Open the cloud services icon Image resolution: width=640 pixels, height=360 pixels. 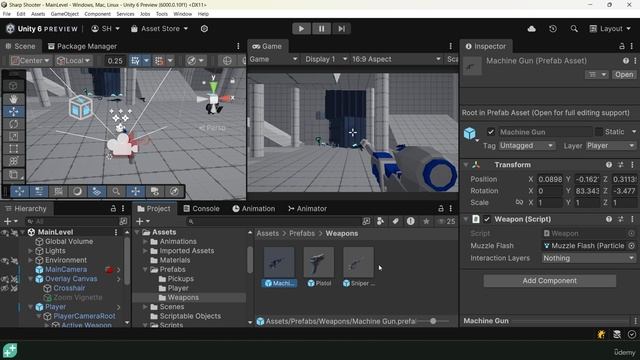tap(531, 29)
